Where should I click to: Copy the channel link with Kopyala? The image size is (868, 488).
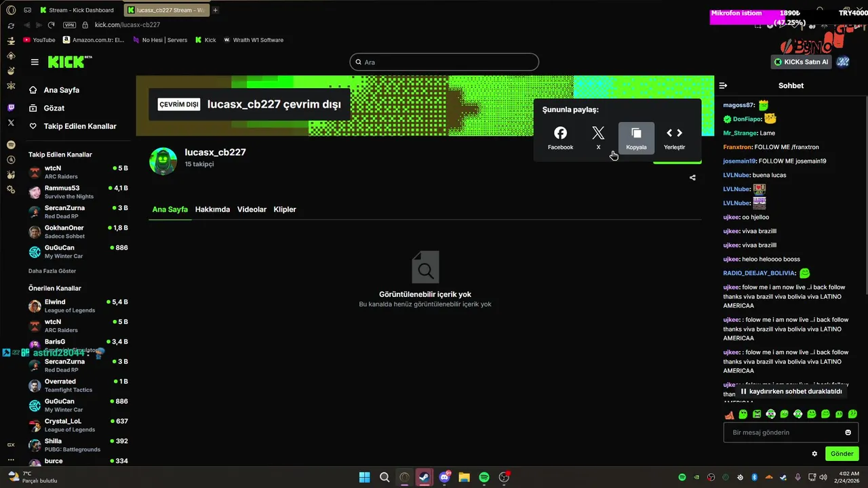pyautogui.click(x=636, y=138)
